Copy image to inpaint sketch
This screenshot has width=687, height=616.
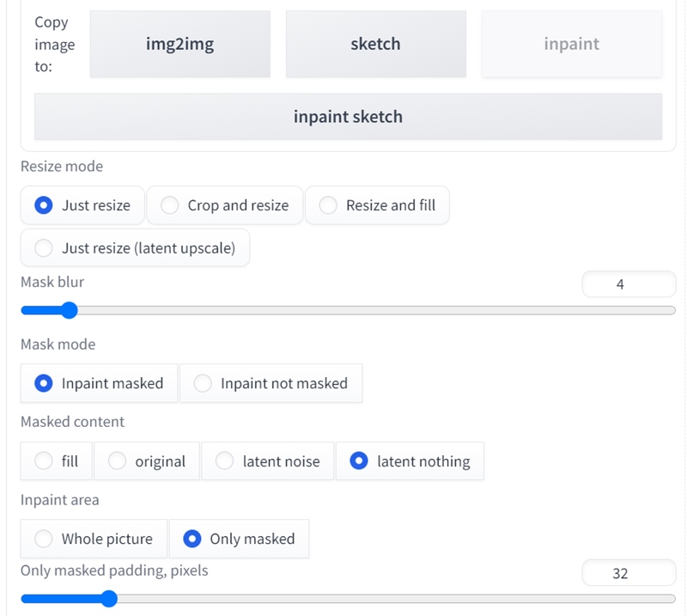coord(348,117)
